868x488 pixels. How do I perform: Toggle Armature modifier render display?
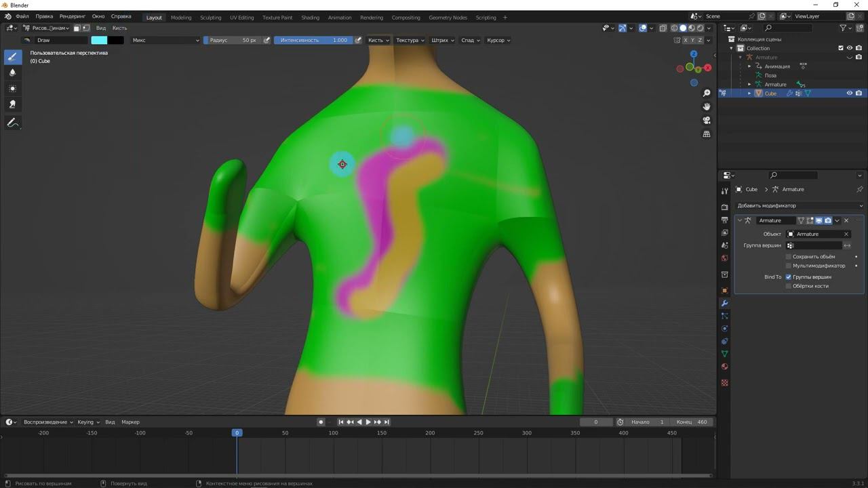[x=828, y=220]
